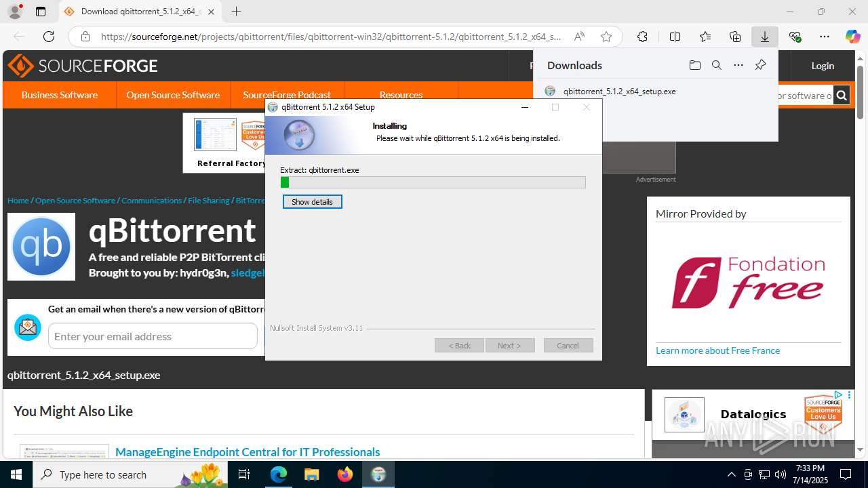Click the Referral Factory advertisement
This screenshot has width=868, height=488.
(224, 143)
